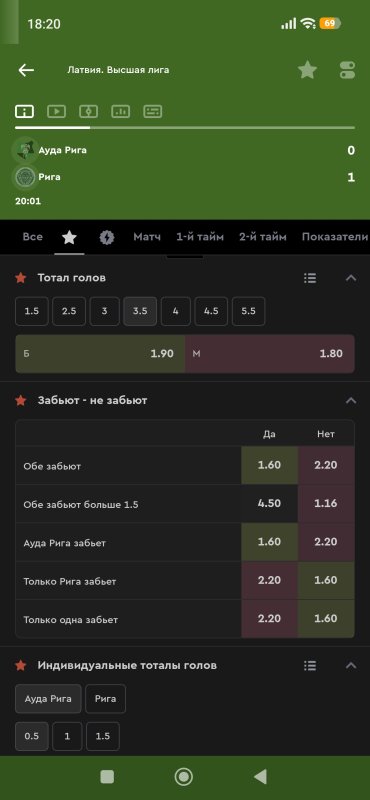Show the match statistics bar-chart icon
Screen dimensions: 370x800
tap(120, 111)
